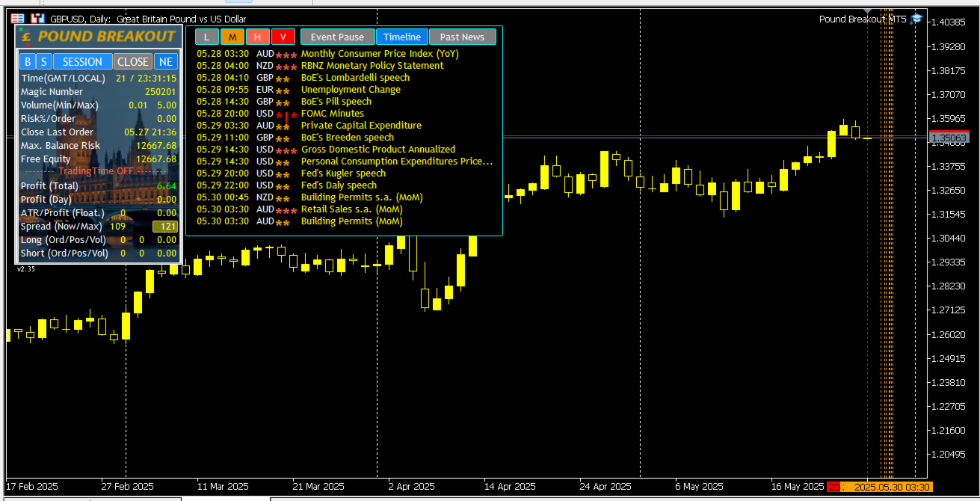Toggle the Event Pause button

(x=337, y=37)
